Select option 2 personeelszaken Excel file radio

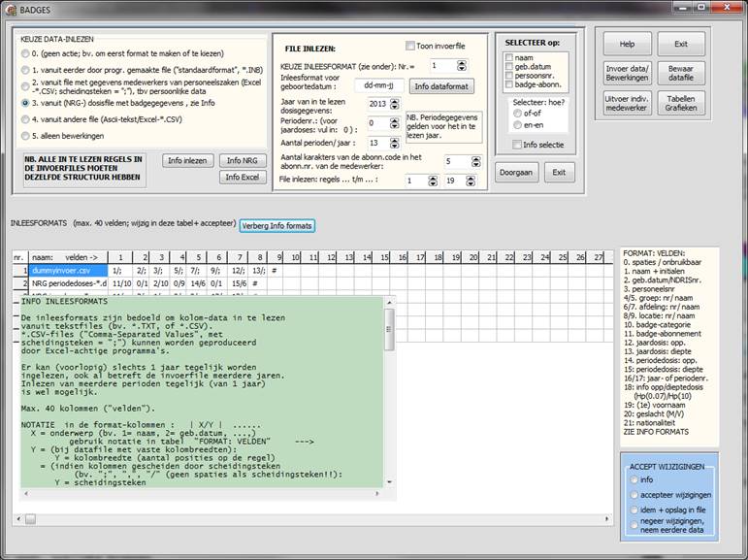click(x=25, y=86)
